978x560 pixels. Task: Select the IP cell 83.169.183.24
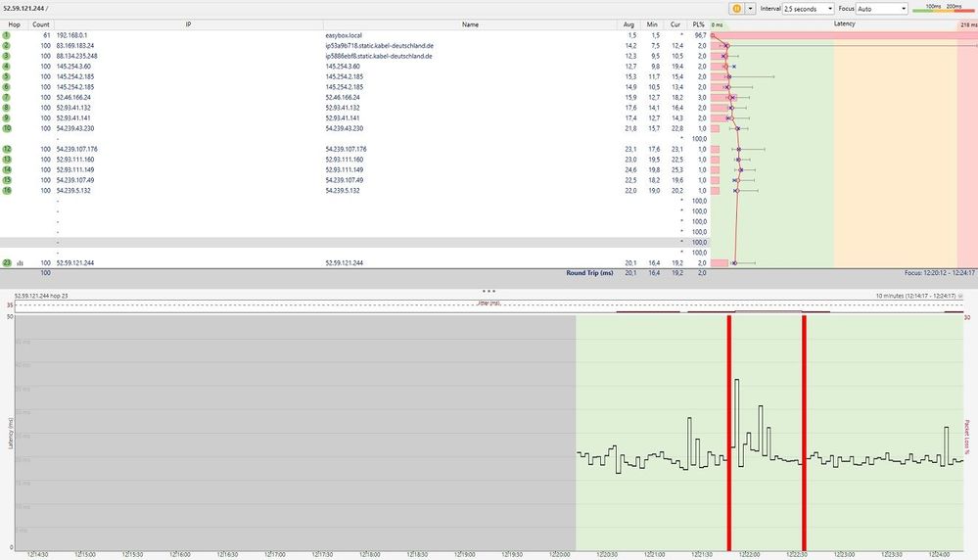point(74,45)
